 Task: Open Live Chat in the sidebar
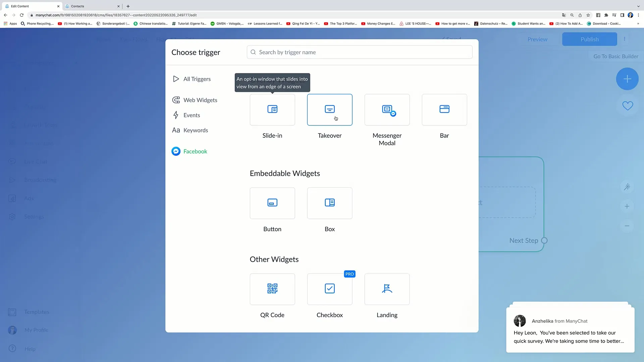[28, 162]
